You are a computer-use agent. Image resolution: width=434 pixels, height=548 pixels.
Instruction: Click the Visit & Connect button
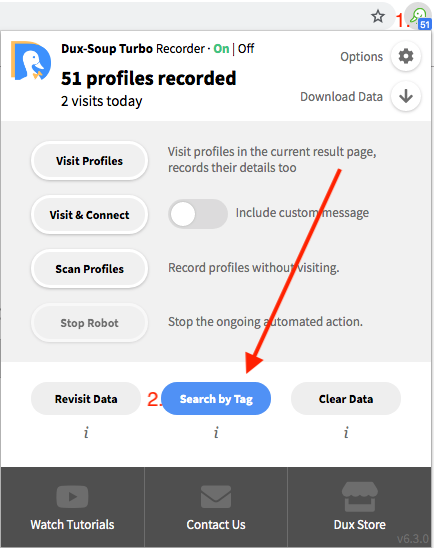point(89,215)
